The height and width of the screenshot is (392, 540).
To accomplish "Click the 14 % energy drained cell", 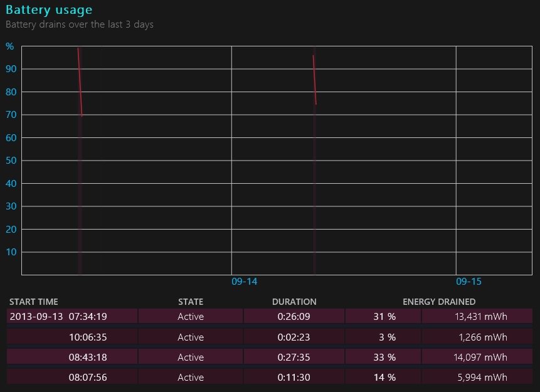I will (384, 377).
